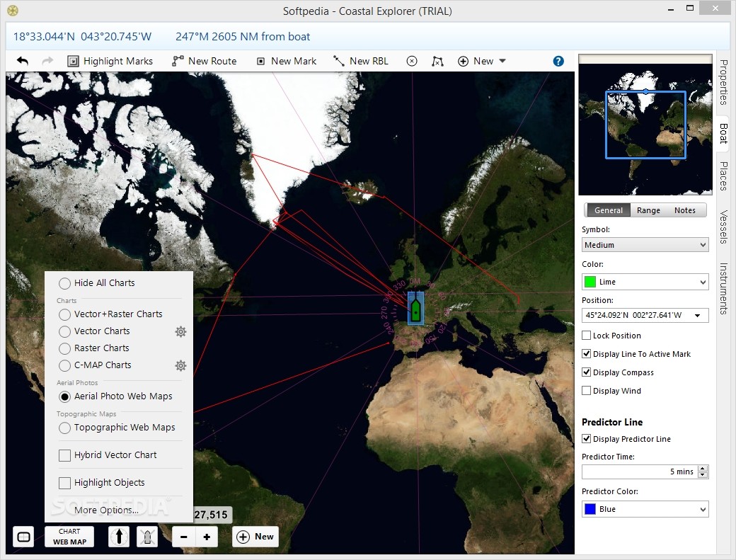
Task: Toggle Display Line To Active Mark
Action: click(586, 354)
